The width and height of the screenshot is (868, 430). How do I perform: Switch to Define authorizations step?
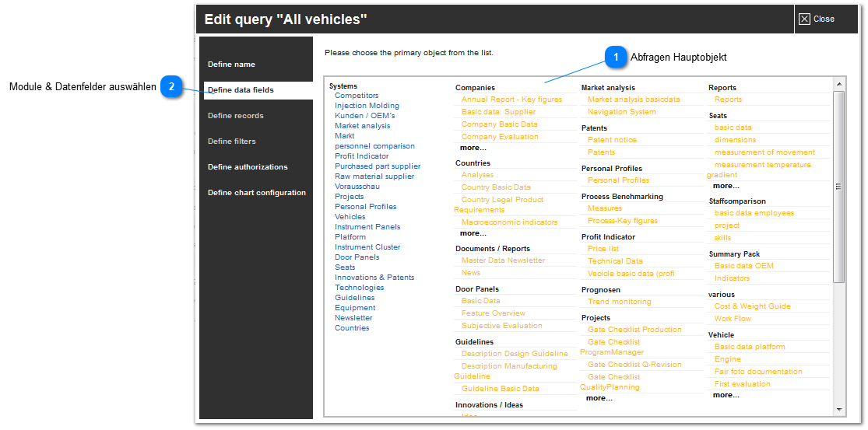click(248, 167)
